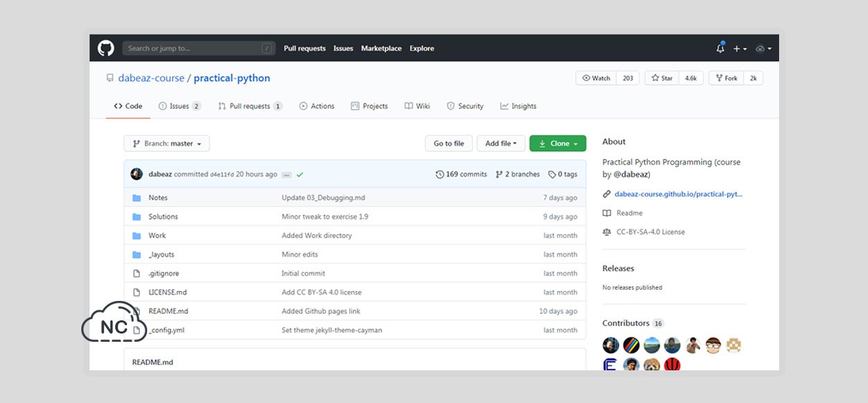The width and height of the screenshot is (868, 403).
Task: Expand the Add file dropdown
Action: 500,143
